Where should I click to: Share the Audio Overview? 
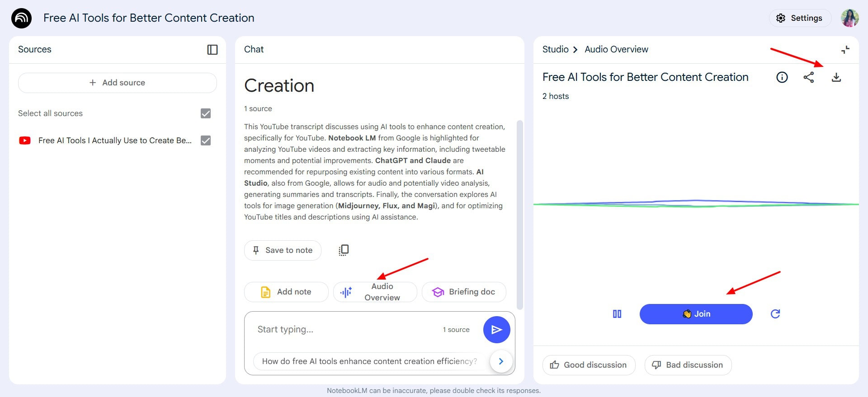(x=808, y=78)
